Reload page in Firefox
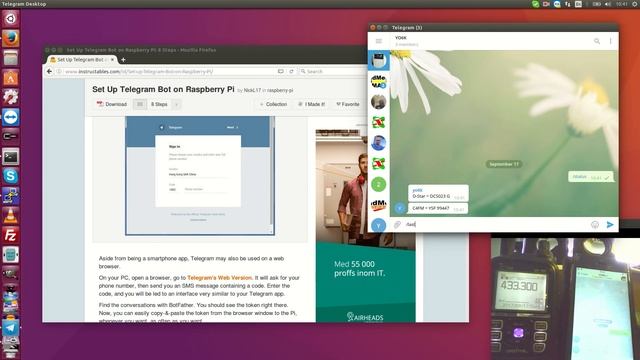This screenshot has width=640, height=360. click(291, 71)
